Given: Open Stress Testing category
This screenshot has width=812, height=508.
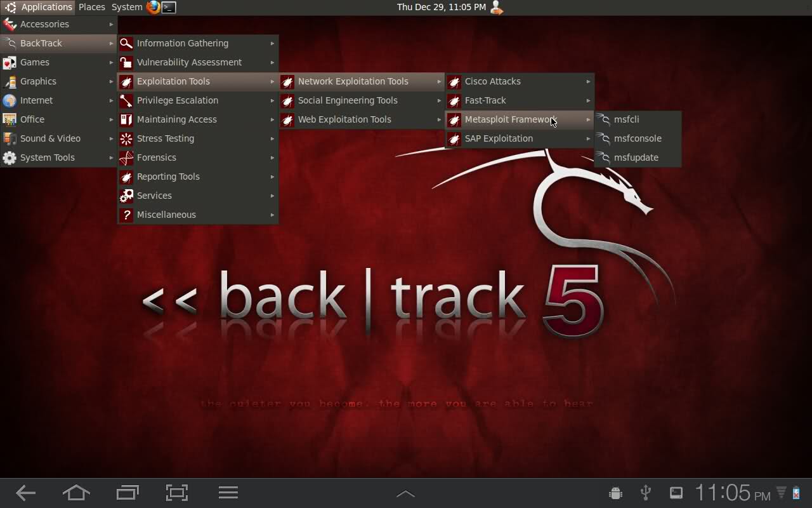Looking at the screenshot, I should [x=198, y=138].
